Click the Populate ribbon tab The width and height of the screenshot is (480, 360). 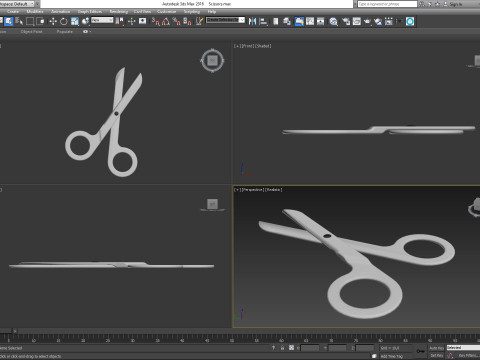coord(65,32)
